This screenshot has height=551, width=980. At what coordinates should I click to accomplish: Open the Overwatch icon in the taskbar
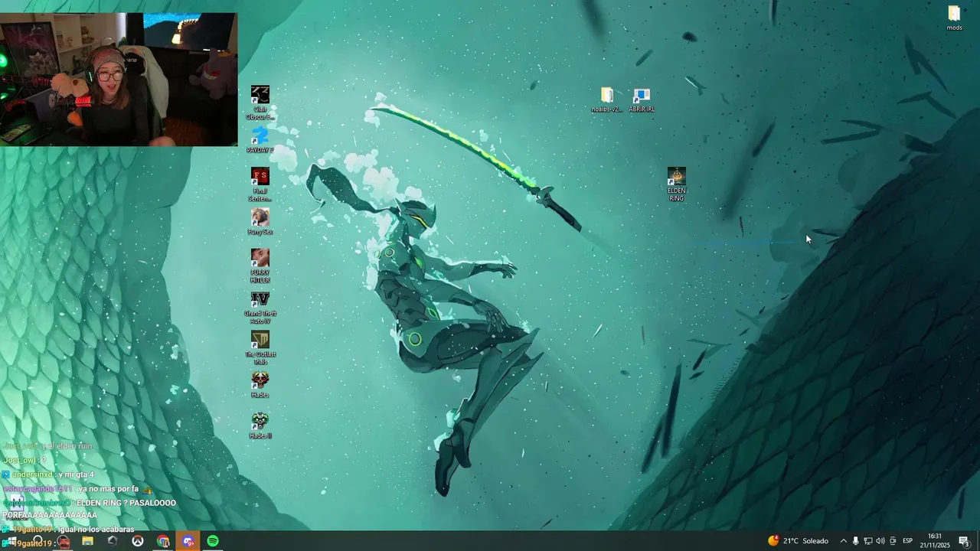tap(138, 541)
